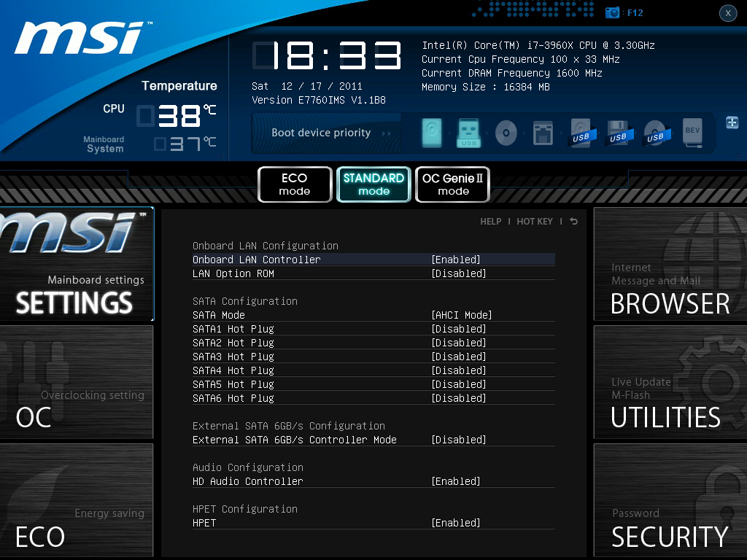Select the USB floppy boot device icon
The height and width of the screenshot is (560, 747).
[619, 133]
